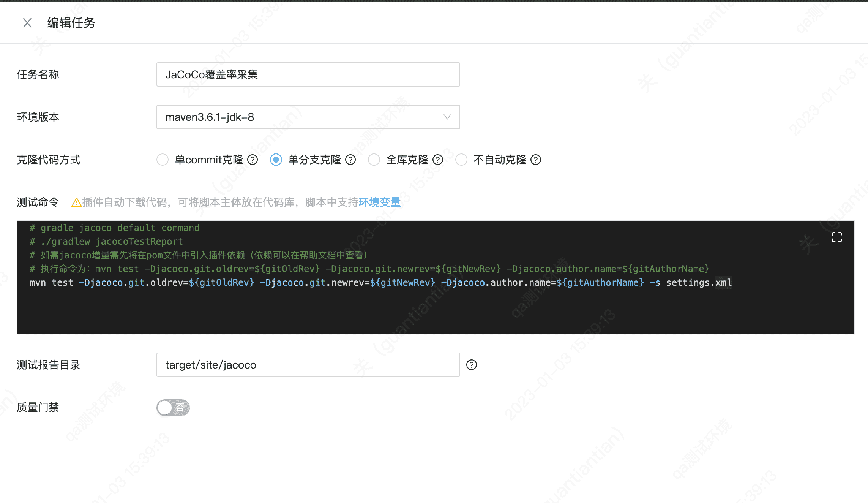Open the 环境变量 link
The width and height of the screenshot is (868, 503).
[x=379, y=202]
